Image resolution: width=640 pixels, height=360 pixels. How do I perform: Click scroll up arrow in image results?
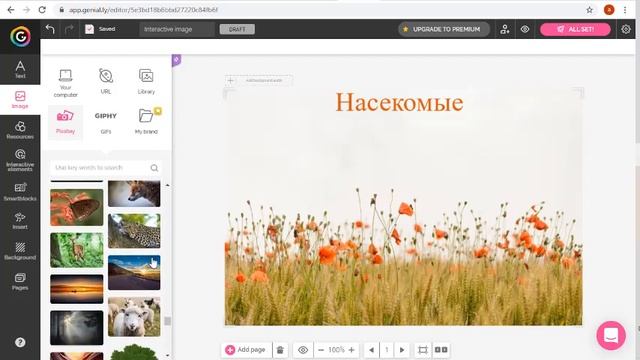[167, 185]
